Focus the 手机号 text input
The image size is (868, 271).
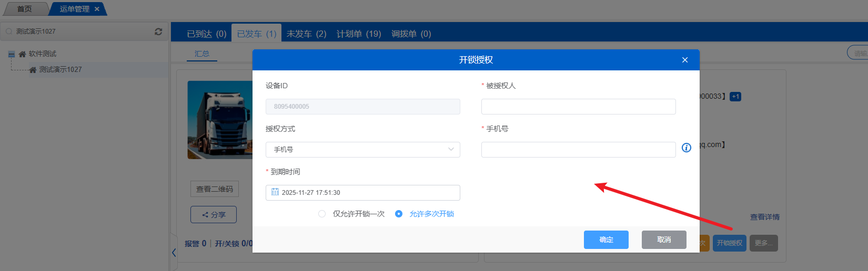pos(578,150)
